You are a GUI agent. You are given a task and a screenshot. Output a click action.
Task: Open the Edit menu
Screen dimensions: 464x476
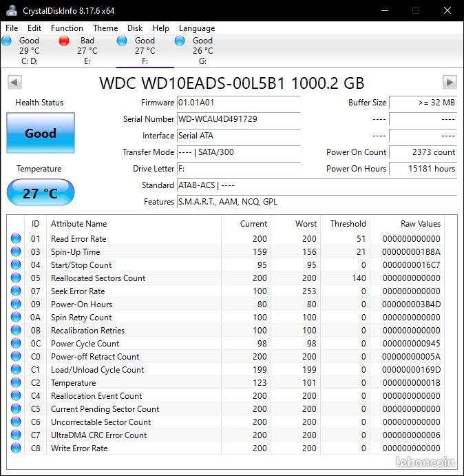[x=34, y=28]
